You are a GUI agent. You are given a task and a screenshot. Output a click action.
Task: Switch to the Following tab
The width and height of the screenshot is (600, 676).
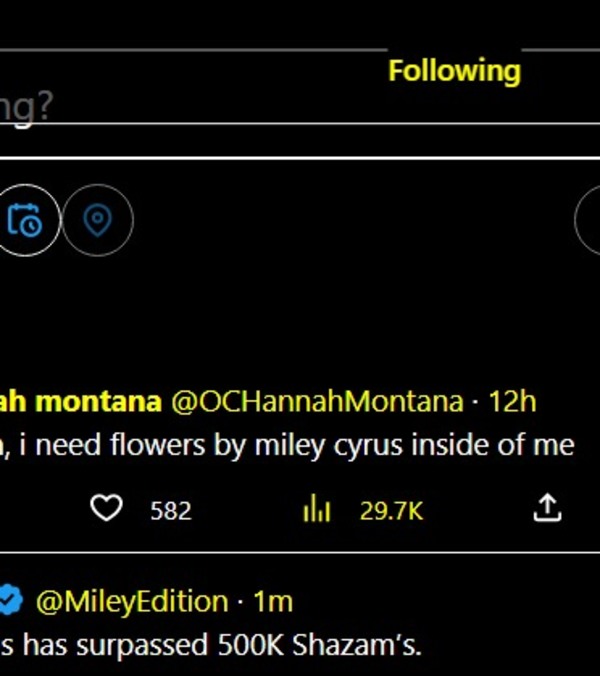point(454,71)
